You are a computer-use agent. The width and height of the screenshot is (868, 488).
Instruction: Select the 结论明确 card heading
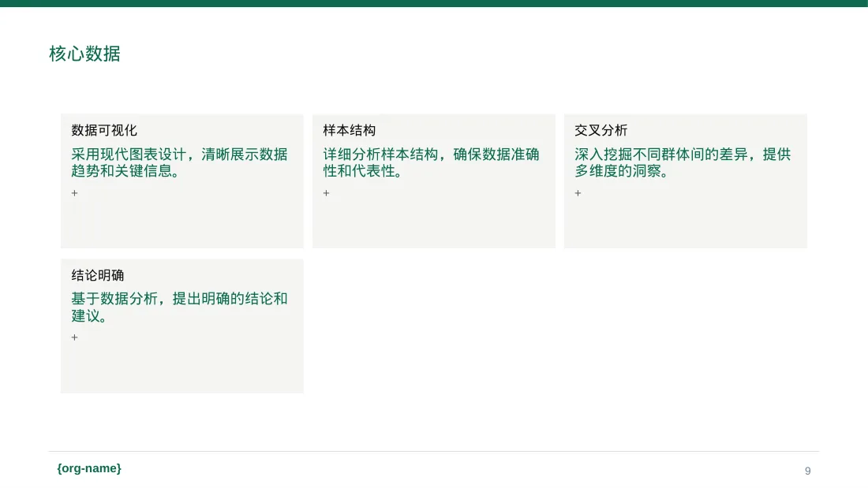(x=97, y=275)
